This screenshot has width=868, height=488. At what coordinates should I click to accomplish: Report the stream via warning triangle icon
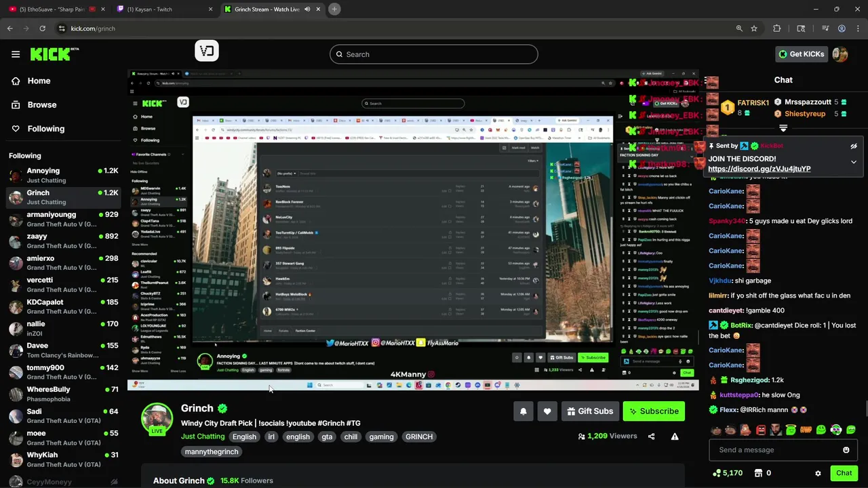click(x=675, y=436)
